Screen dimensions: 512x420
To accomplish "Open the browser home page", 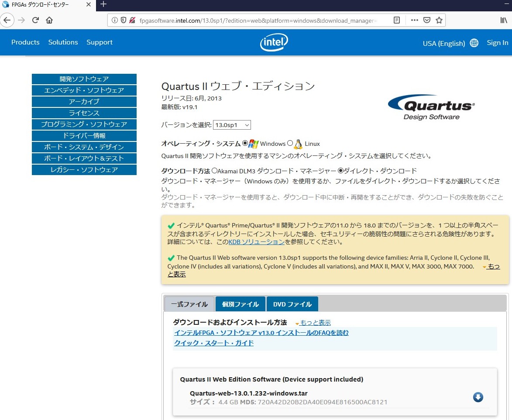I will pos(49,20).
